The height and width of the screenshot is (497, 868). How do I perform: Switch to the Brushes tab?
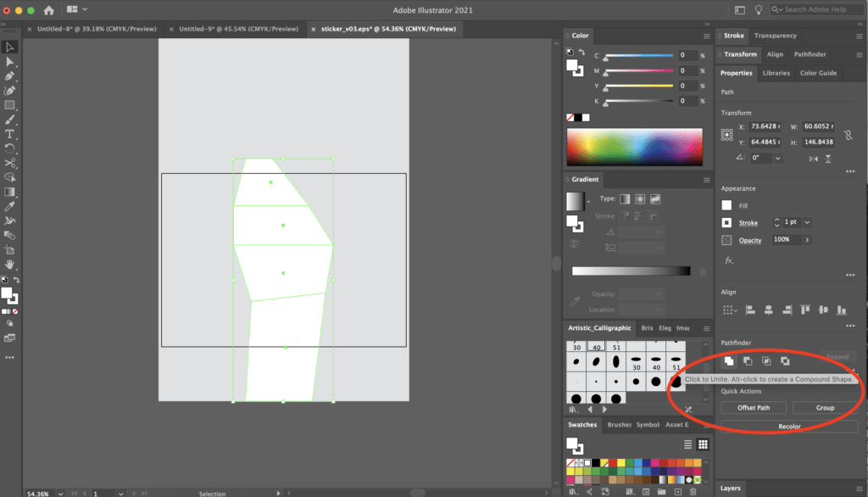tap(619, 425)
